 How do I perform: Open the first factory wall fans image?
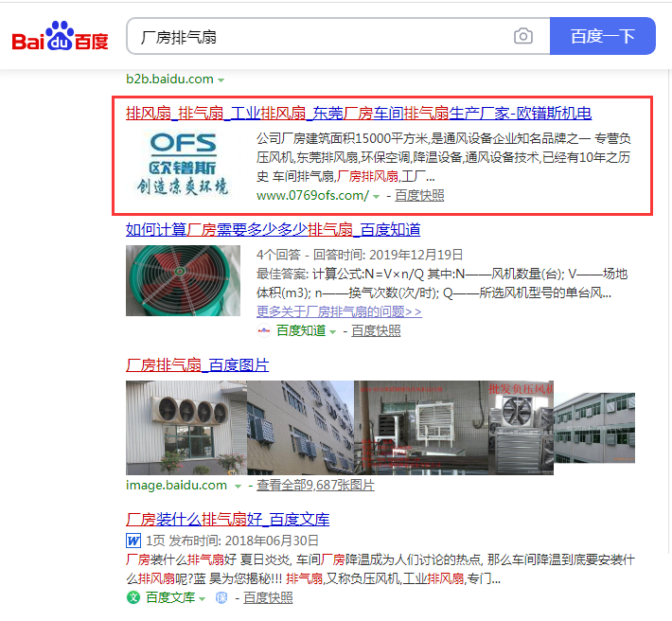pos(186,428)
